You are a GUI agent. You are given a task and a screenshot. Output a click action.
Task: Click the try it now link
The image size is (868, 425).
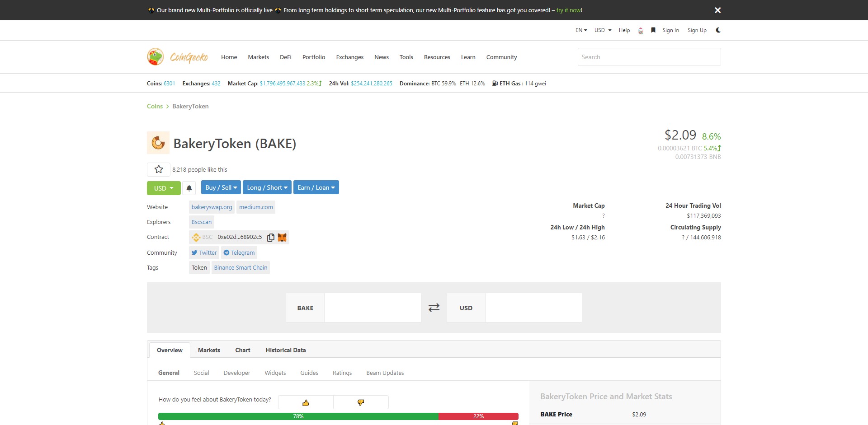tap(568, 10)
